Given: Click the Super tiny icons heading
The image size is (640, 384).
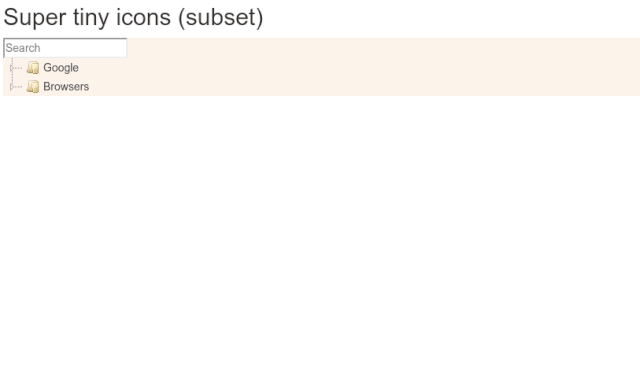Looking at the screenshot, I should [x=133, y=17].
